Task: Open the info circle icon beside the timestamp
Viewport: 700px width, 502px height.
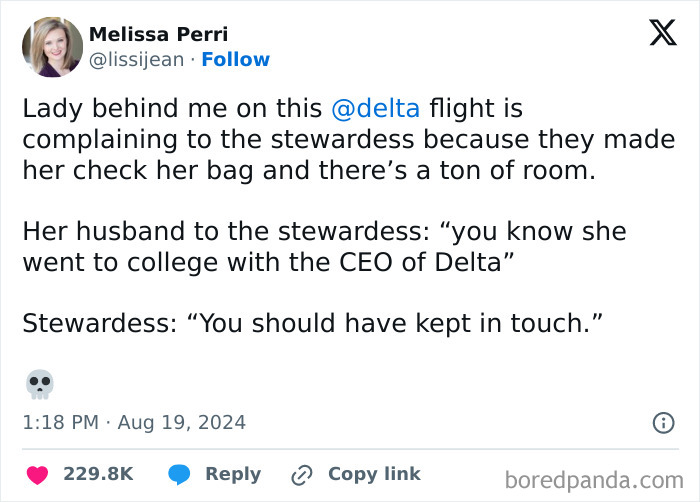Action: coord(663,423)
